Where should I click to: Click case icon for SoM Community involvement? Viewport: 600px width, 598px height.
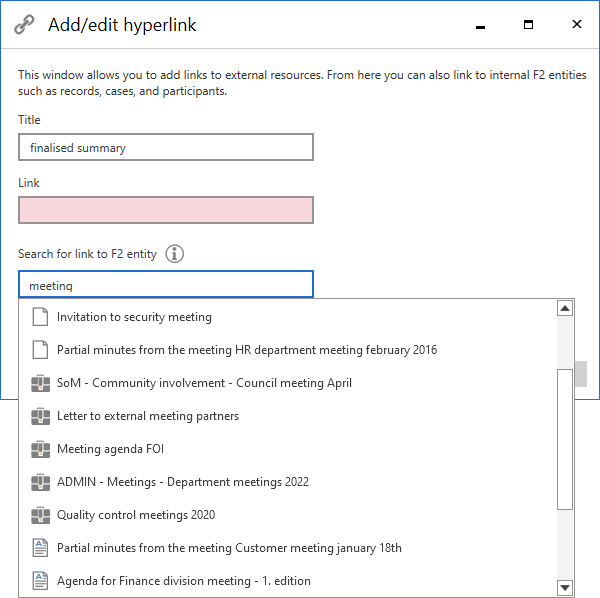tap(40, 383)
